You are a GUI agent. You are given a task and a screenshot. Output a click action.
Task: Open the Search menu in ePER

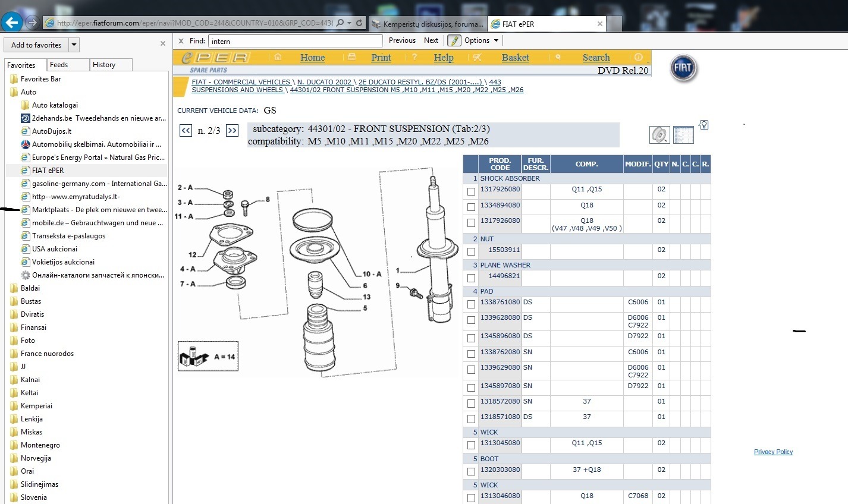(596, 58)
